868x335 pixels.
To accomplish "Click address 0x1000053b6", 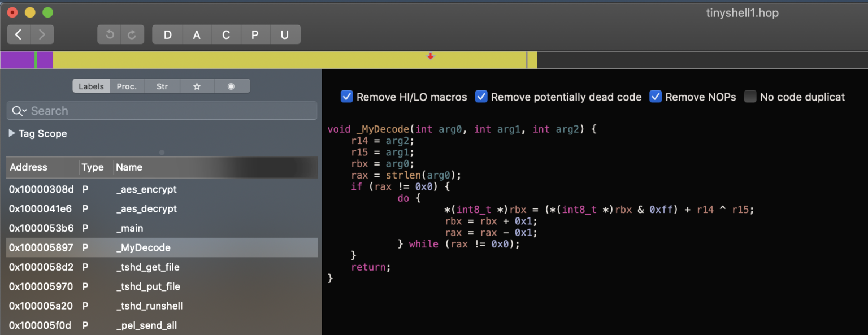I will (41, 228).
